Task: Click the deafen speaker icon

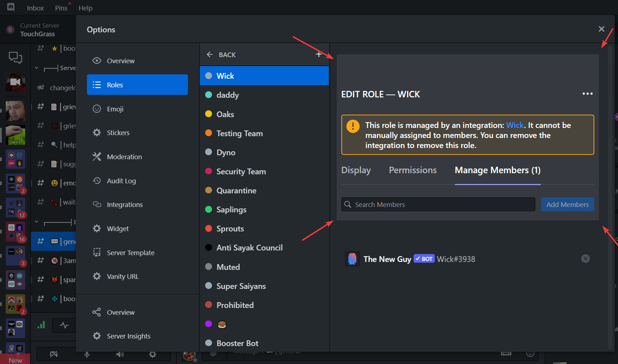Action: pyautogui.click(x=120, y=355)
